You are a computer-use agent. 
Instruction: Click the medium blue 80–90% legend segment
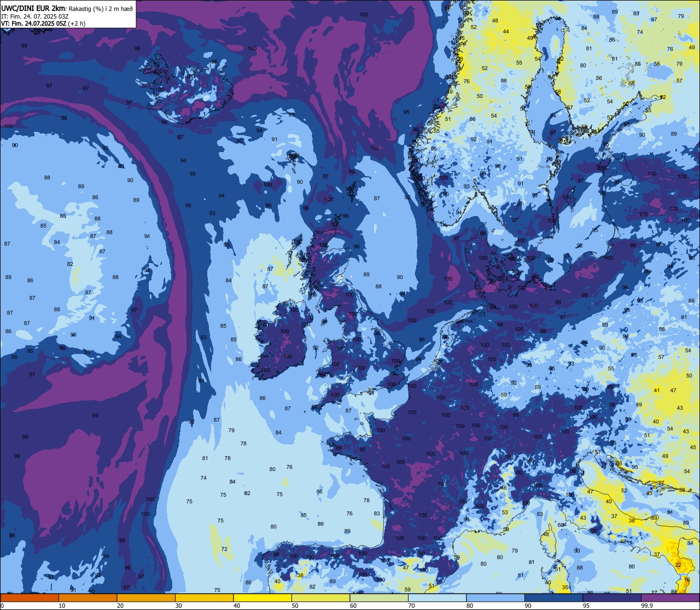click(x=495, y=597)
